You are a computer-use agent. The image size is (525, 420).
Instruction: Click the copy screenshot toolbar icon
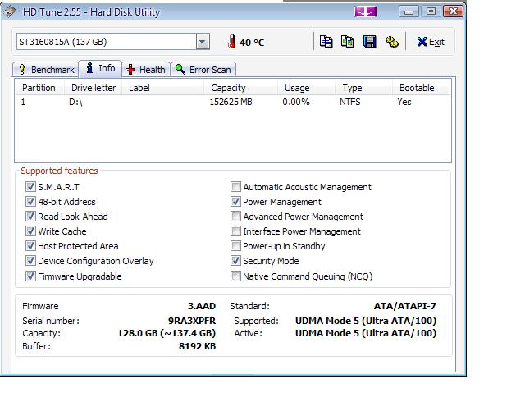(x=348, y=42)
